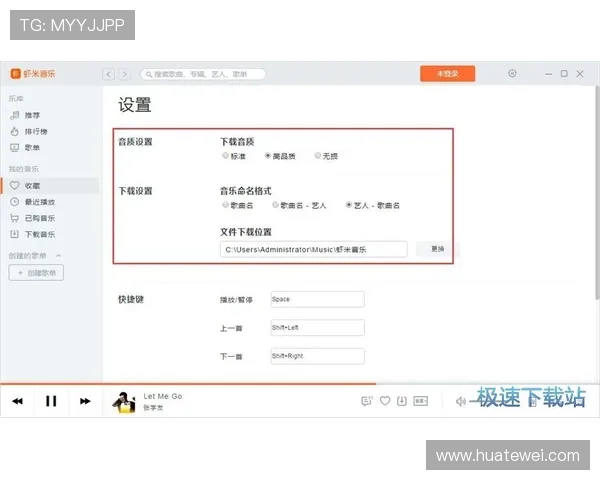The image size is (600, 480).
Task: Click the orange 未登录 login button
Action: (447, 73)
